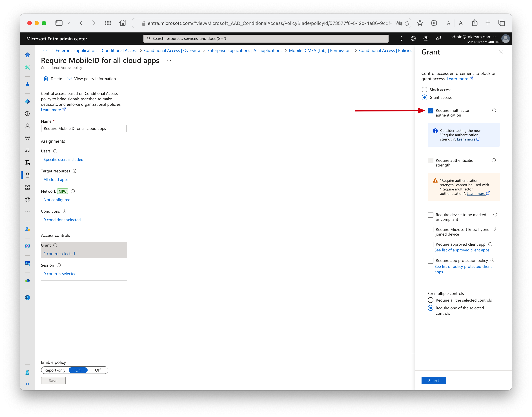Image resolution: width=532 pixels, height=417 pixels.
Task: Click the notifications bell icon
Action: (401, 39)
